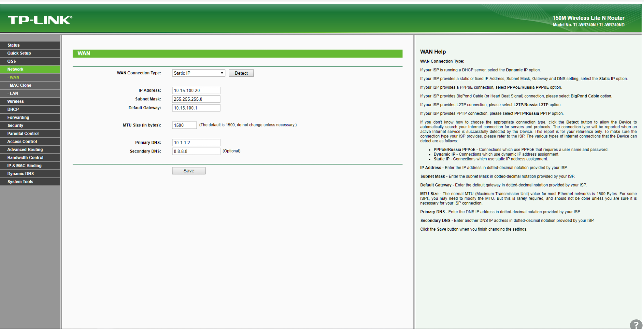Open the Wireless menu
This screenshot has height=329, width=644.
point(30,101)
